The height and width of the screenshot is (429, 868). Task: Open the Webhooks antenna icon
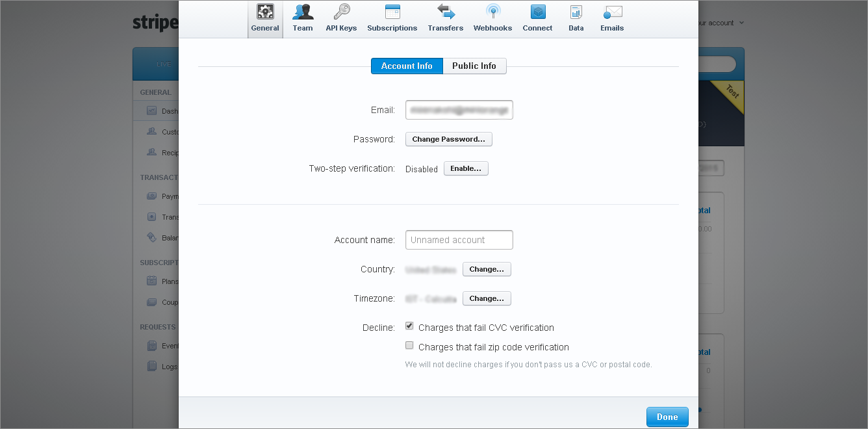click(493, 12)
